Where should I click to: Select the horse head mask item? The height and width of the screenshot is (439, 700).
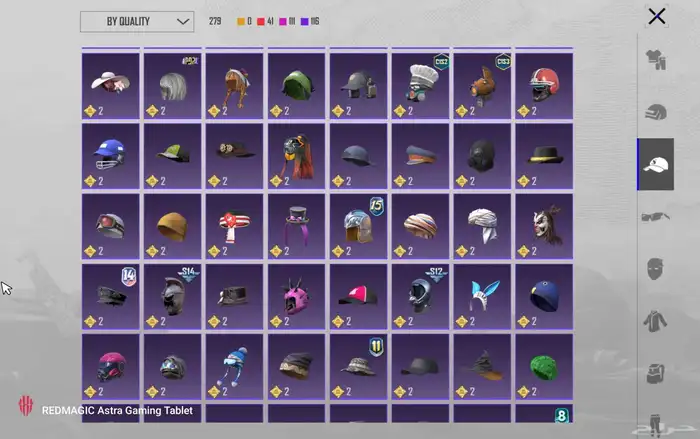tap(234, 86)
